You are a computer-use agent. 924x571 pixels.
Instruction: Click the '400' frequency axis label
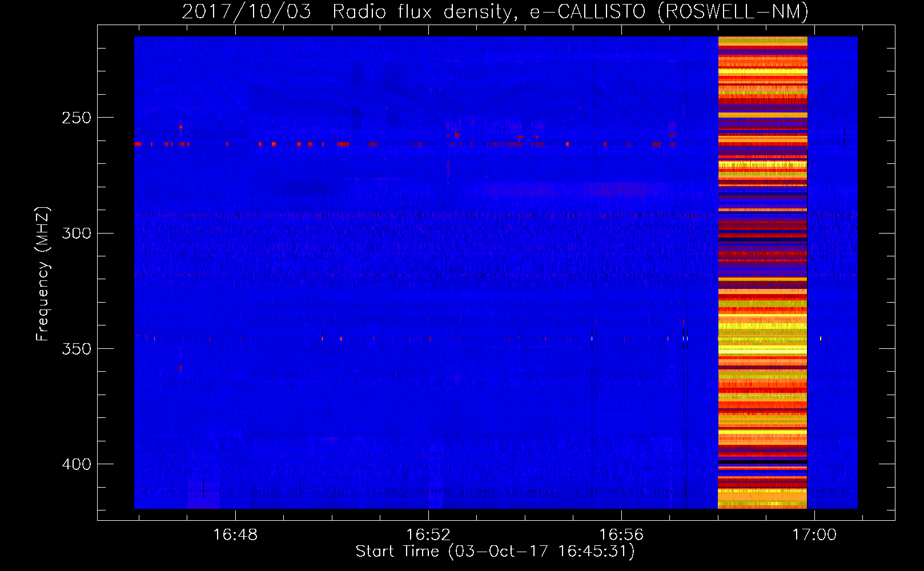(77, 464)
